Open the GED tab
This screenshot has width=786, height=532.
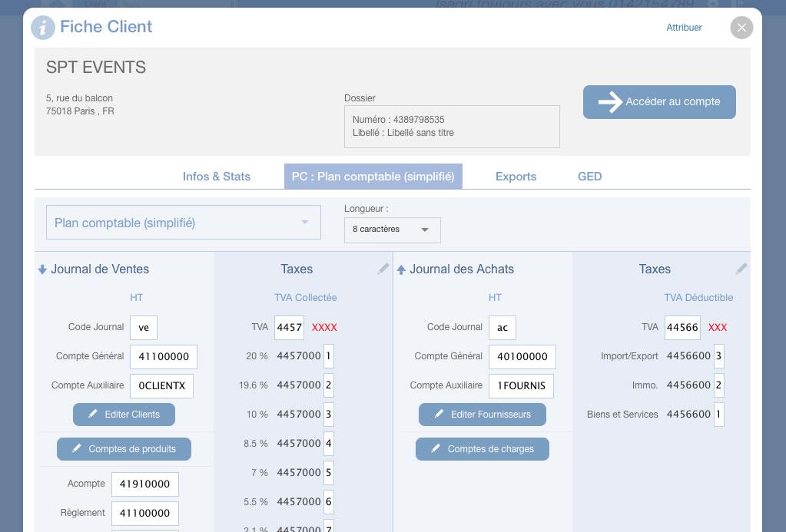tap(589, 177)
